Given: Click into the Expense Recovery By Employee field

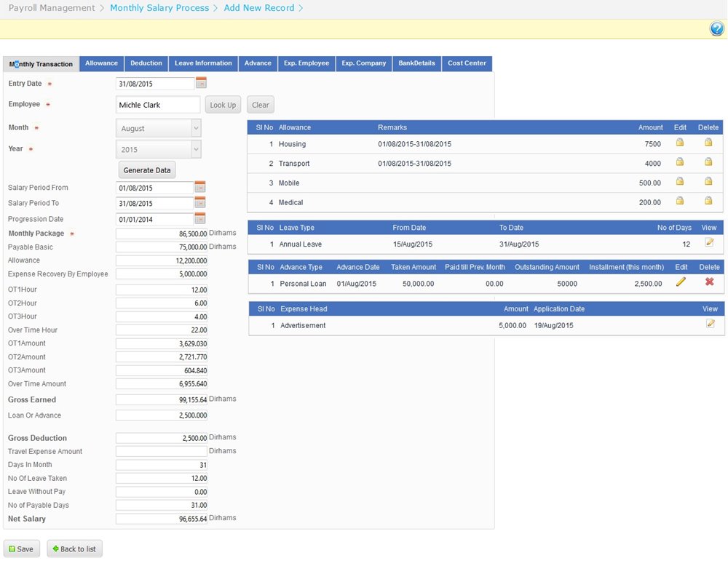Looking at the screenshot, I should (162, 274).
